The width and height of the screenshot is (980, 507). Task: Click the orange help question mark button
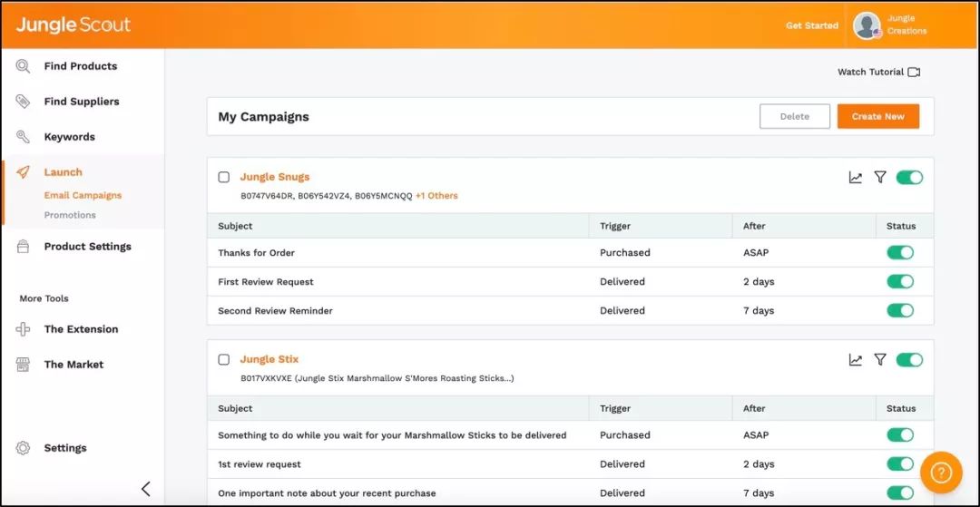pos(941,473)
